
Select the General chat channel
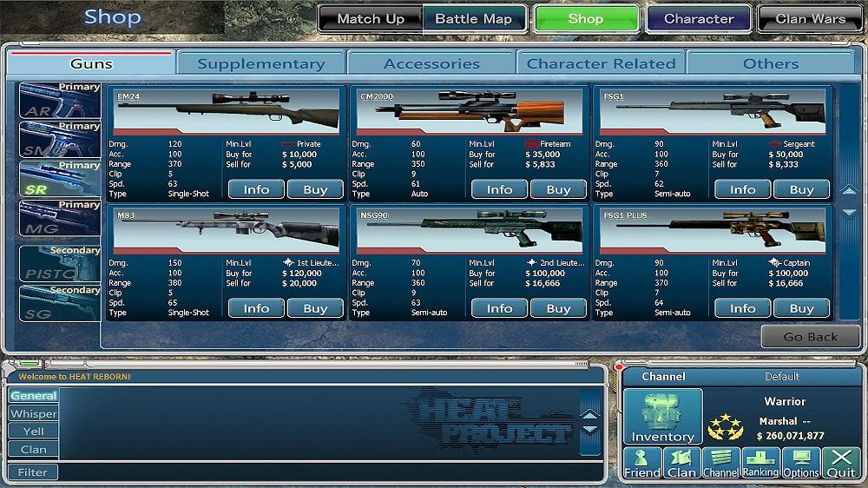34,396
